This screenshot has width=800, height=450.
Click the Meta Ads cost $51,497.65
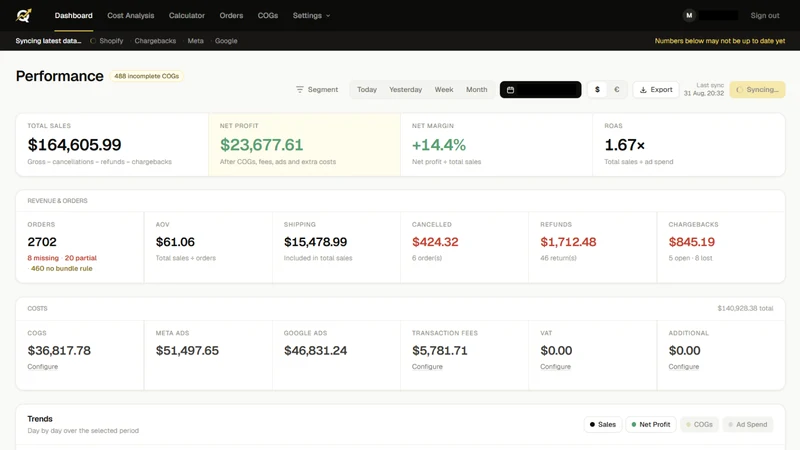tap(187, 351)
